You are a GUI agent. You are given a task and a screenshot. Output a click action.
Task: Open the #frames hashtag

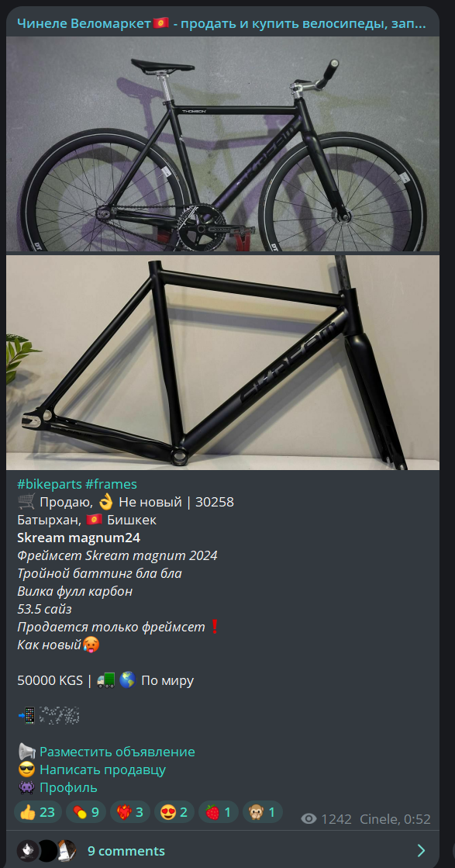[111, 484]
